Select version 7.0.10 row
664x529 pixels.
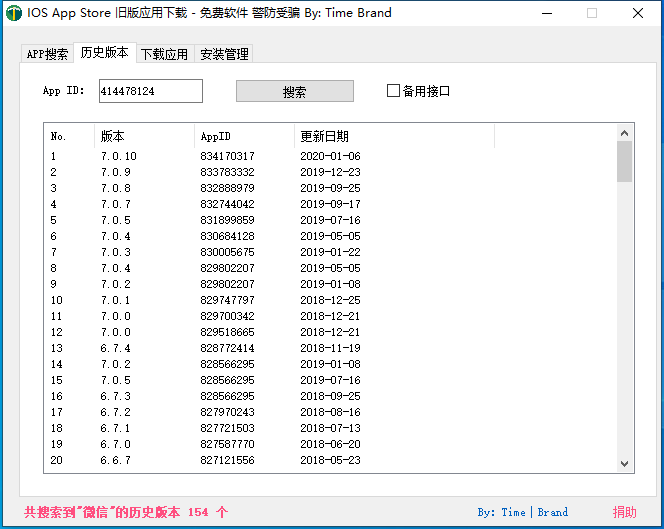tap(118, 156)
